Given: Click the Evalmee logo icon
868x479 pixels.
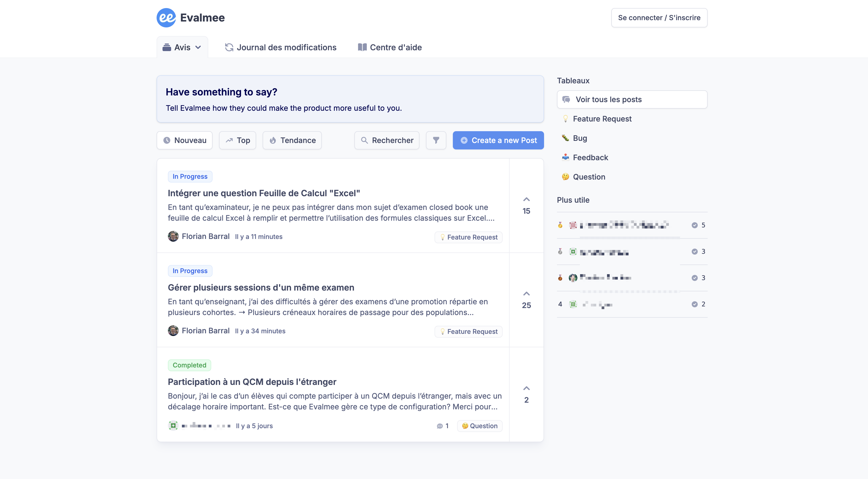Looking at the screenshot, I should click(166, 17).
